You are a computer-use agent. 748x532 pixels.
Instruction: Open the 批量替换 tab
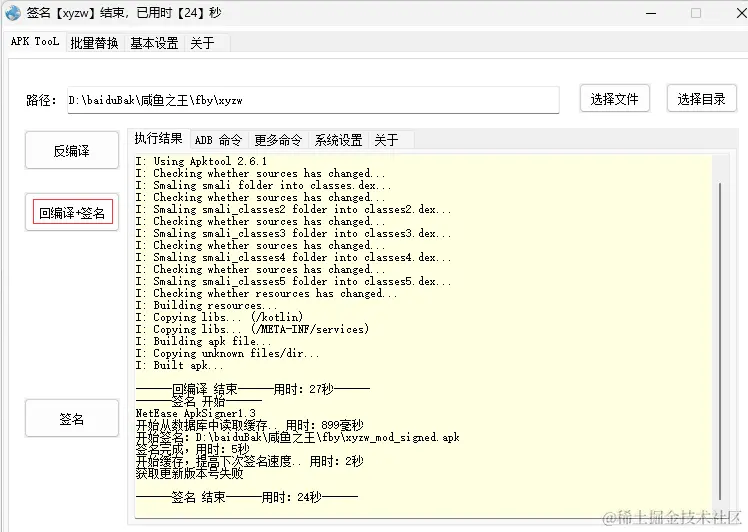[94, 43]
